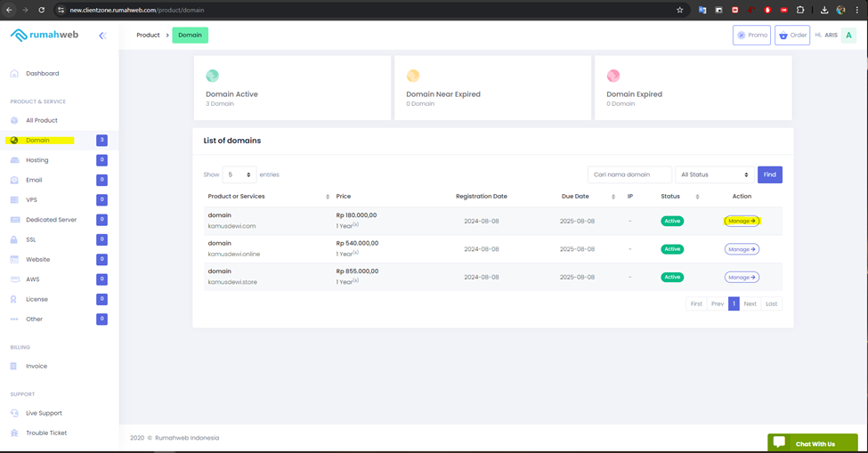Click Active status badge for kamusdewi.store
The image size is (868, 453).
click(672, 277)
